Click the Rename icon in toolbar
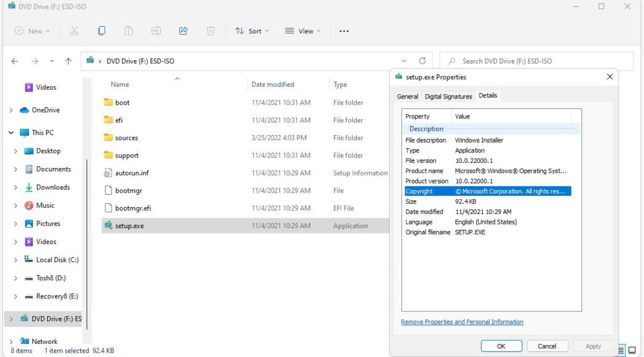The image size is (644, 357). [156, 31]
